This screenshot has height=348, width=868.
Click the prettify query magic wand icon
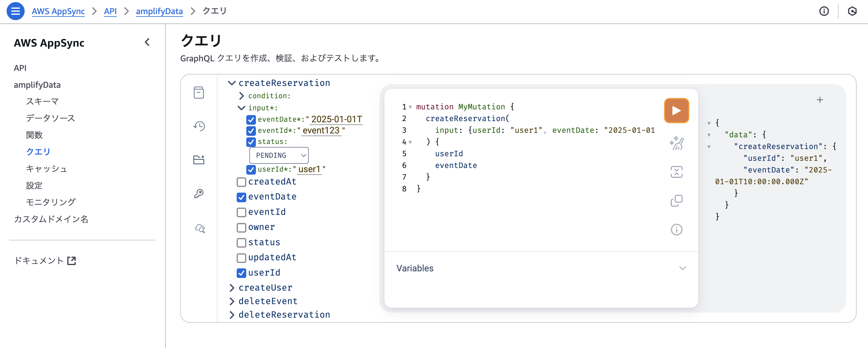click(676, 143)
